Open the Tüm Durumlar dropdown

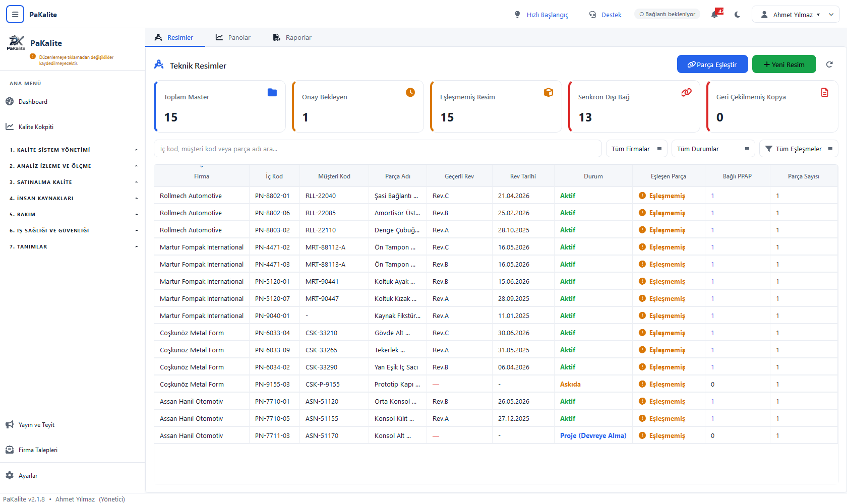click(x=713, y=149)
